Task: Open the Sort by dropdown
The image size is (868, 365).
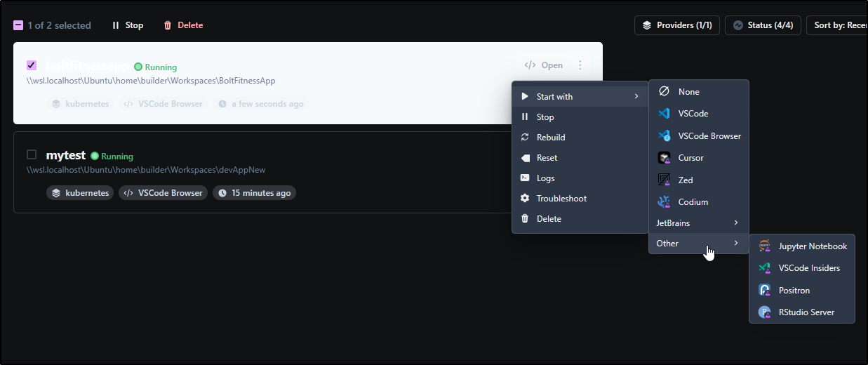Action: click(837, 25)
